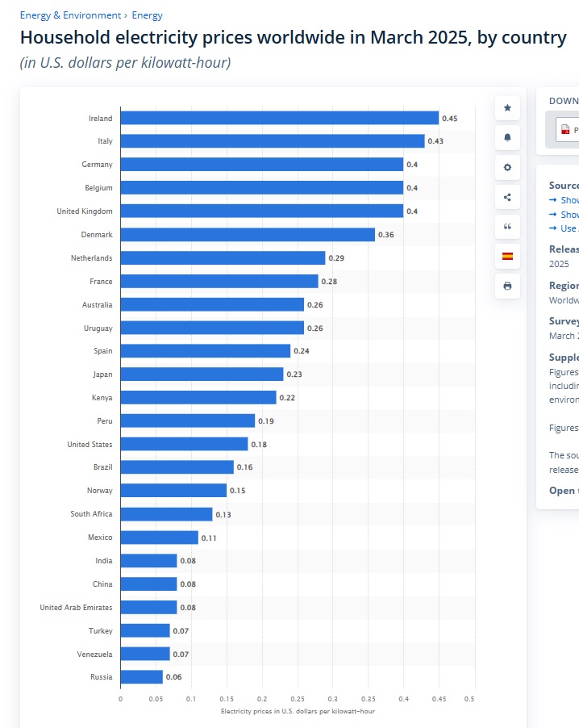The height and width of the screenshot is (728, 579).
Task: Click the Mexico bar showing 0.11
Action: click(159, 538)
